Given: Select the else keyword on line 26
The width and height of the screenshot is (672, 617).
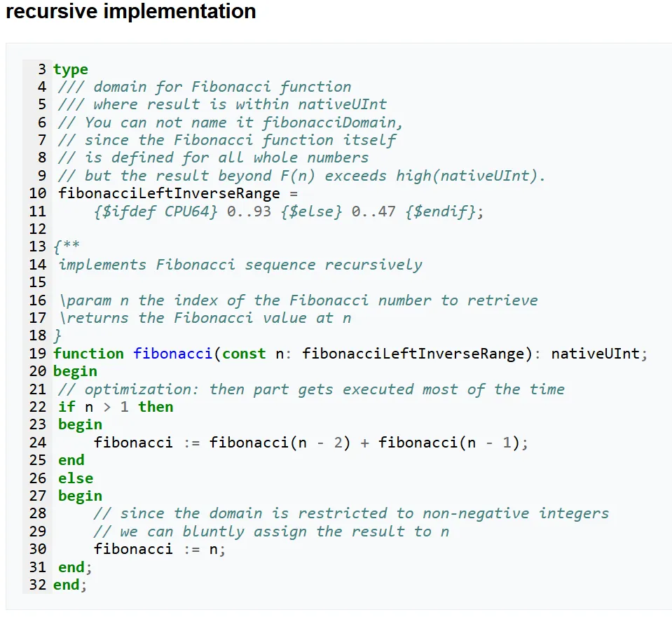Looking at the screenshot, I should (x=73, y=478).
